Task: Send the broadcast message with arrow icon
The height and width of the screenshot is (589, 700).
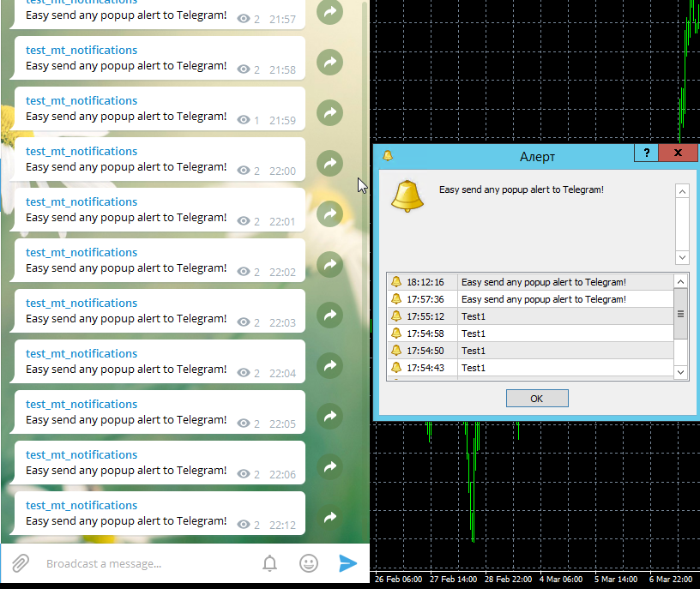Action: (347, 563)
